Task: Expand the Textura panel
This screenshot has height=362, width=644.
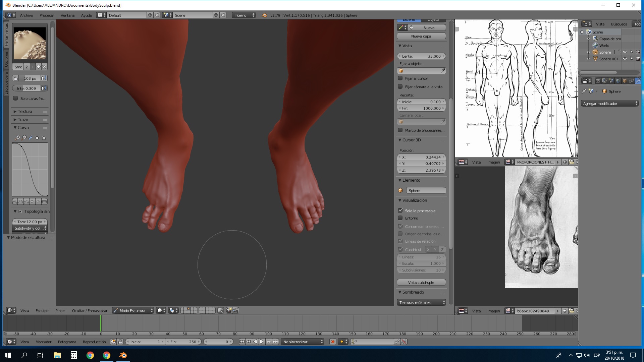Action: tap(25, 111)
